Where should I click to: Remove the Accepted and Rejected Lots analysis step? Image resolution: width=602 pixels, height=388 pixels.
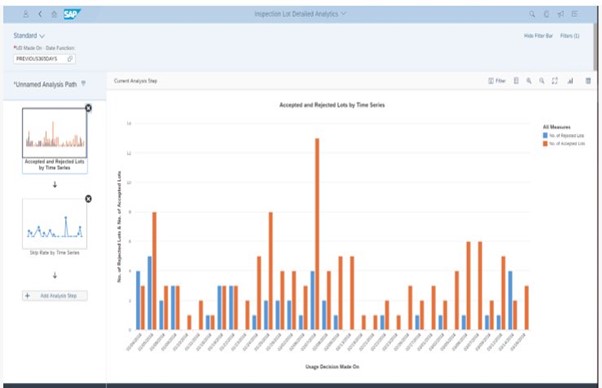tap(88, 108)
